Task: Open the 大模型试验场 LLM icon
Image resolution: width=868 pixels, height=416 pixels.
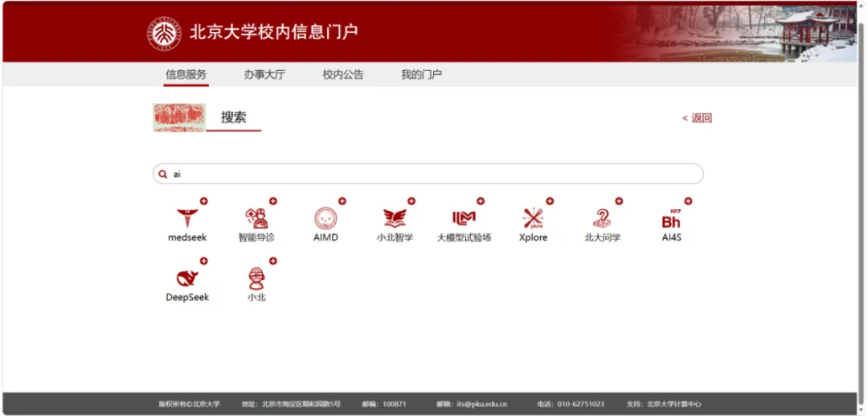Action: click(x=464, y=218)
